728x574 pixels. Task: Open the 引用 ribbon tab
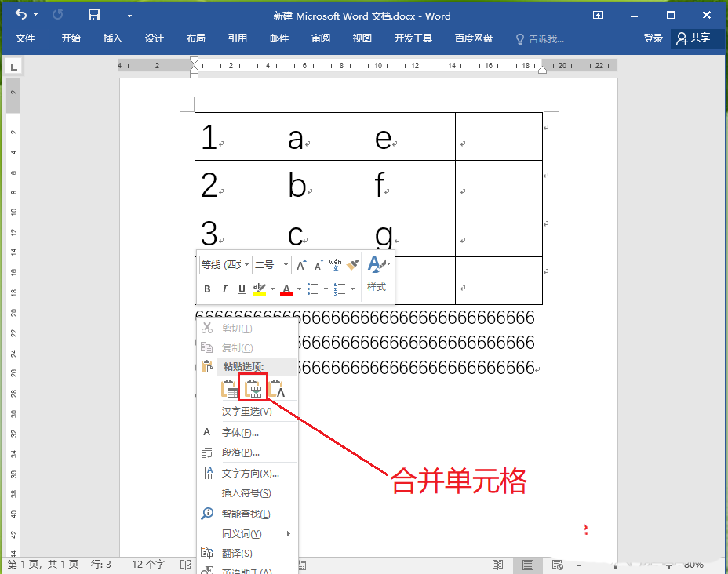(237, 38)
